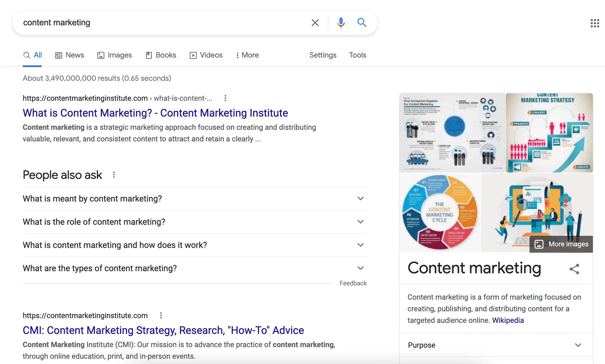
Task: Click the Tools menu option
Action: pyautogui.click(x=357, y=55)
